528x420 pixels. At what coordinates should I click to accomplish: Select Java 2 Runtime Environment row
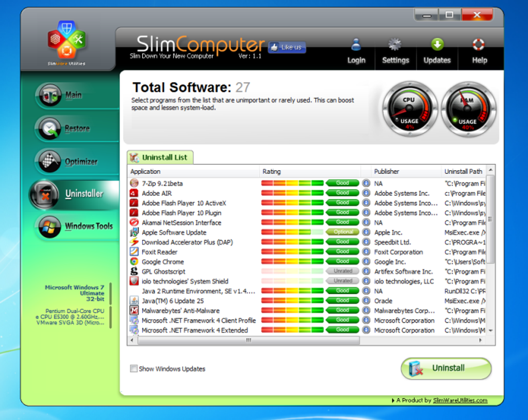(307, 291)
